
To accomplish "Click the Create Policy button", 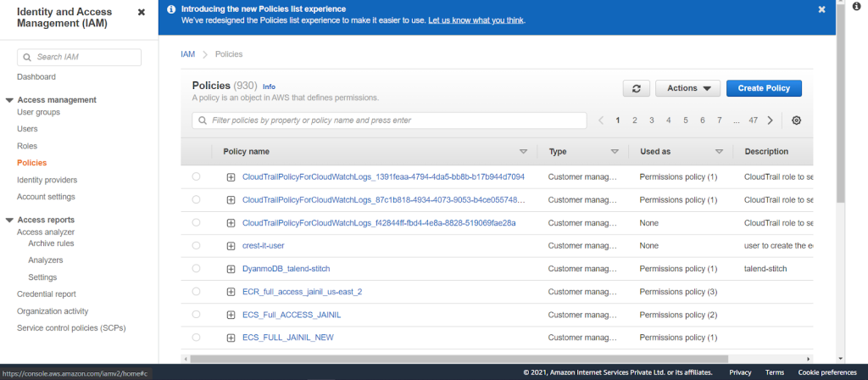I will click(764, 88).
